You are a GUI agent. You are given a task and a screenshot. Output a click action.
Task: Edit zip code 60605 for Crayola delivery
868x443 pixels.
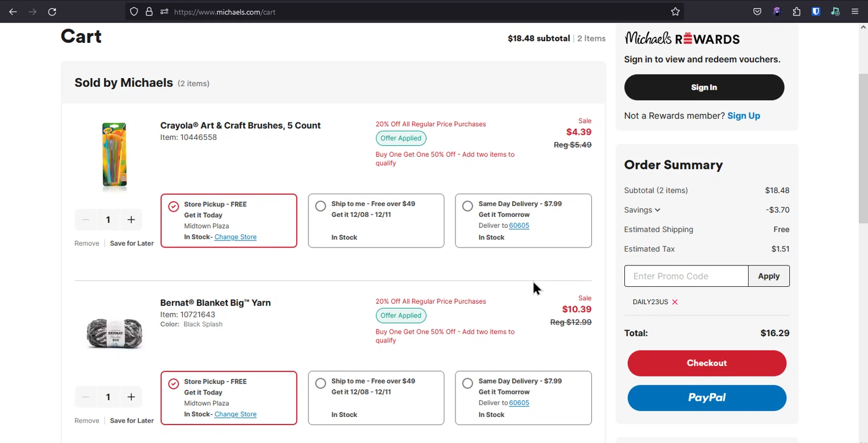[519, 226]
